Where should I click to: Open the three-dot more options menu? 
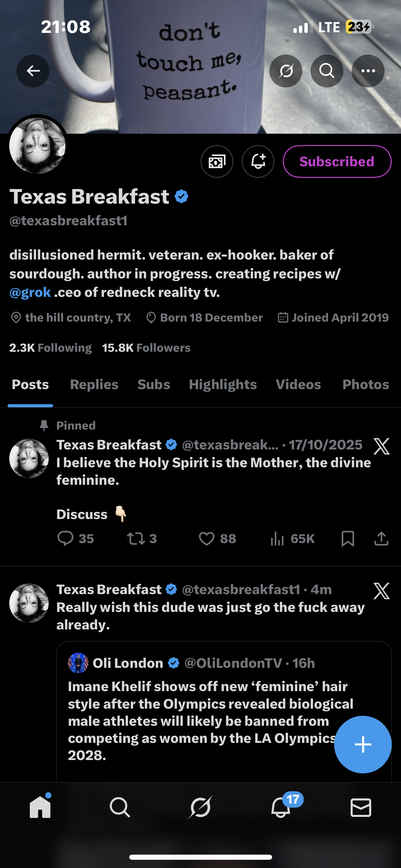[368, 71]
